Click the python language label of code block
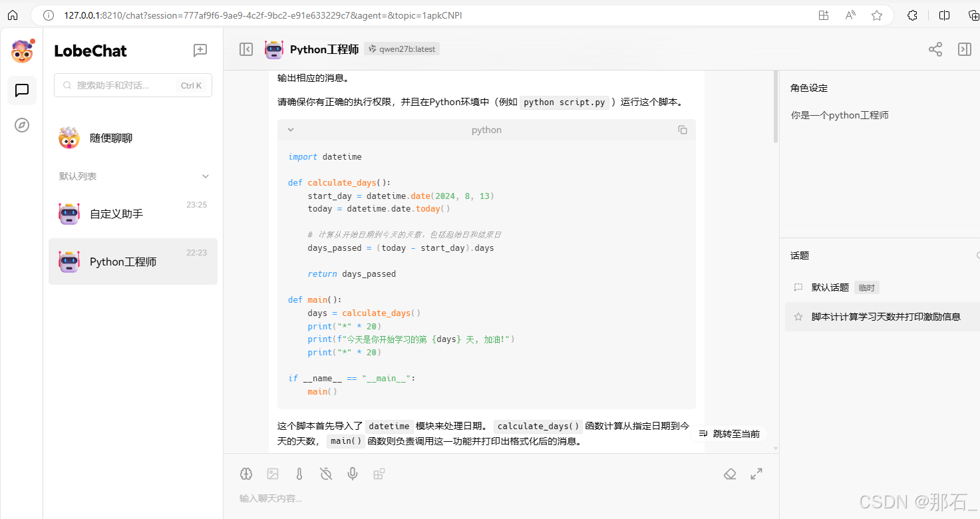 pos(486,130)
